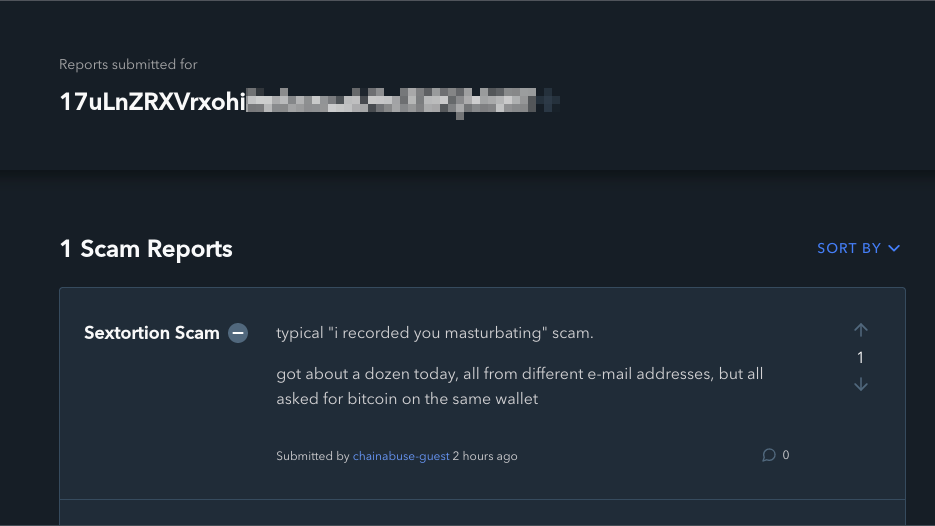Click the empty area below Sextortion Scam label
935x526 pixels.
click(x=160, y=420)
